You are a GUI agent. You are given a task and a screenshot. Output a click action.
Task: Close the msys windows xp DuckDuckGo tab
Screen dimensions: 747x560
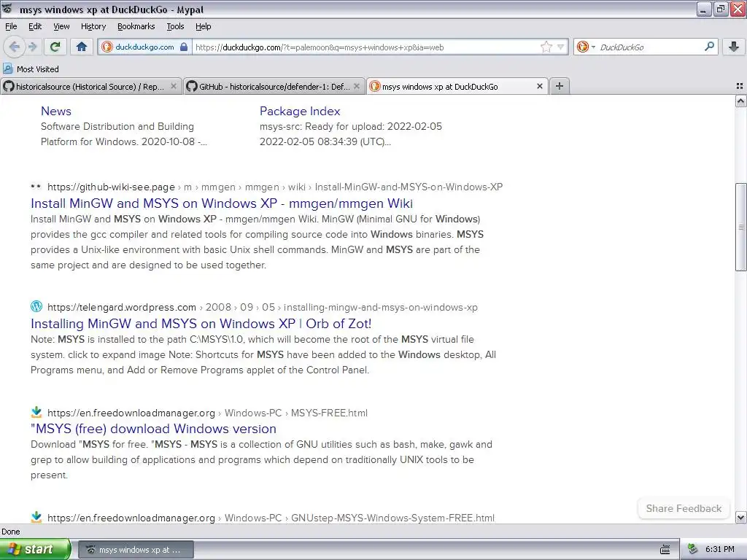pyautogui.click(x=540, y=86)
